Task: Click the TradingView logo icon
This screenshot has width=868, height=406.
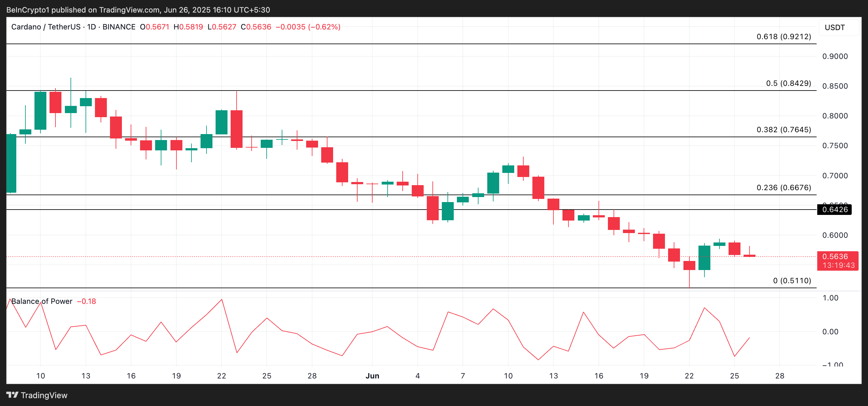Action: point(13,394)
